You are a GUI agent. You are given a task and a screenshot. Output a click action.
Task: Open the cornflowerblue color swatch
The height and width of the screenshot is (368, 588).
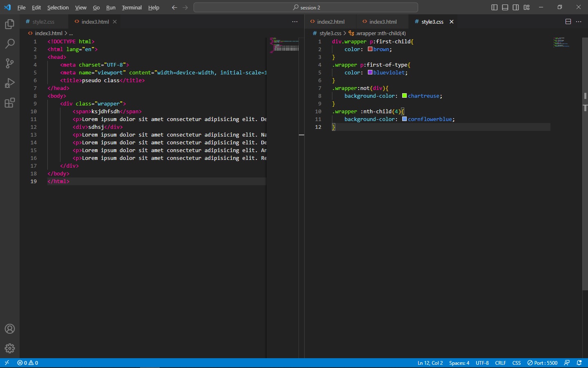point(404,119)
